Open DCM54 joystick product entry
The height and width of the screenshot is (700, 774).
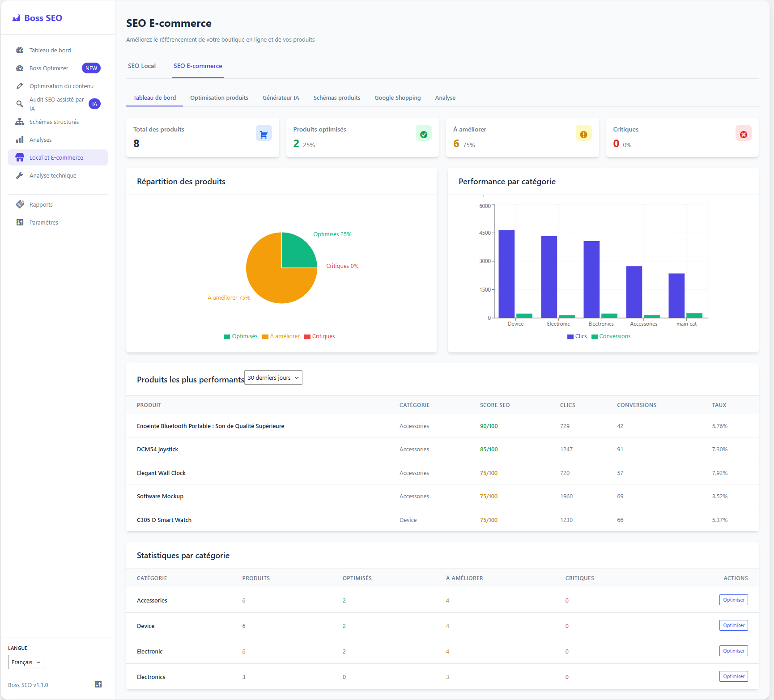point(157,449)
